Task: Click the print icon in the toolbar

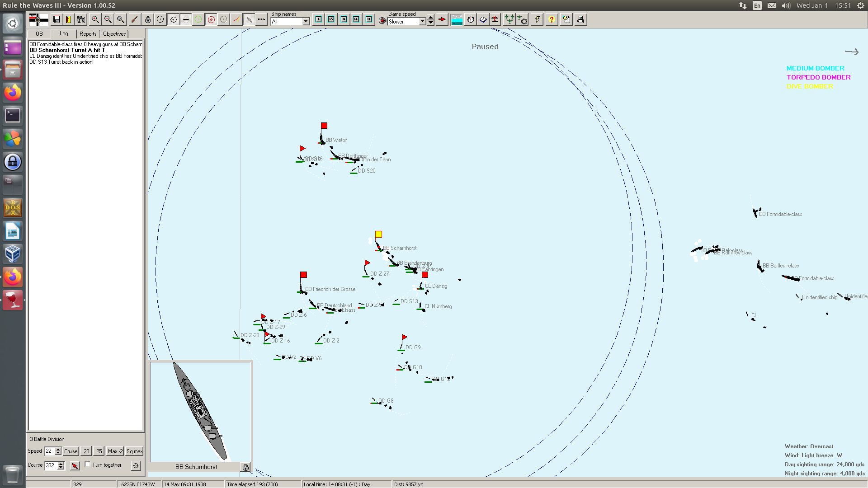Action: [x=581, y=19]
